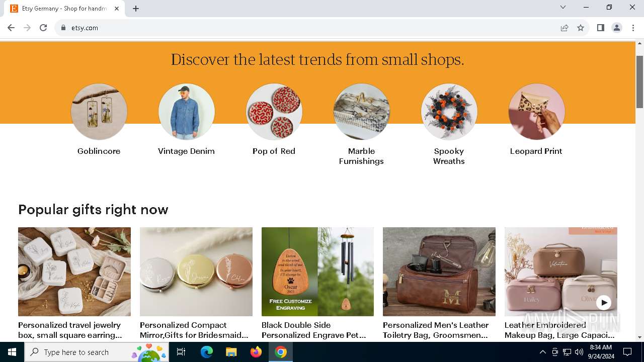The image size is (644, 362).
Task: Toggle the browser side panel
Action: [x=601, y=28]
